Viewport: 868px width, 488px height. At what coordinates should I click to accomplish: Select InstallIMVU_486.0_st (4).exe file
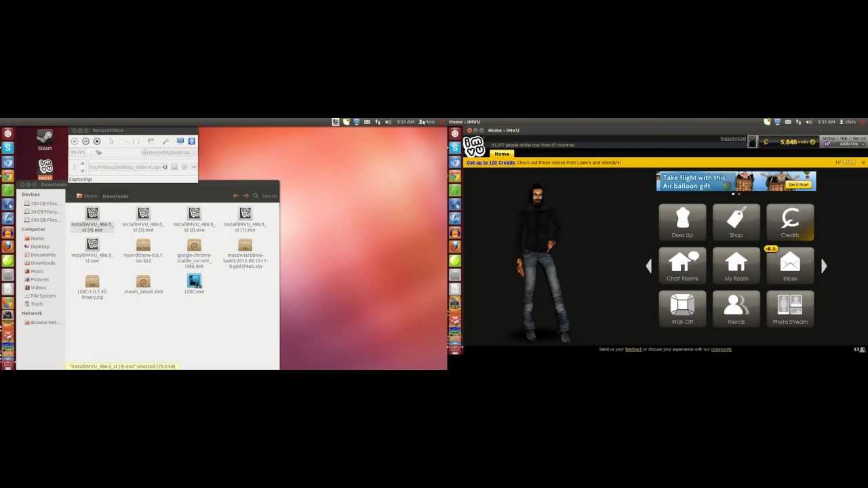(x=92, y=220)
